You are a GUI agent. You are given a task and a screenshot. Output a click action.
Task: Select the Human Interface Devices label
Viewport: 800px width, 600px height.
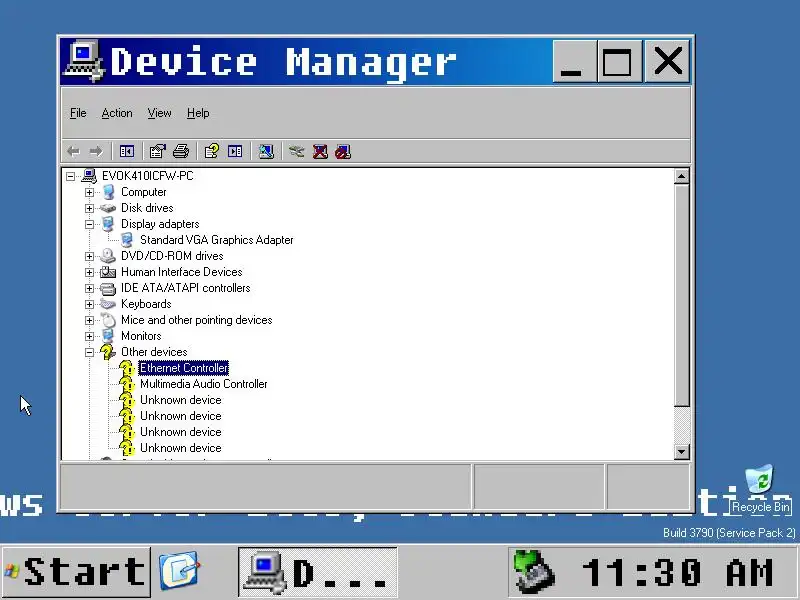coord(181,272)
